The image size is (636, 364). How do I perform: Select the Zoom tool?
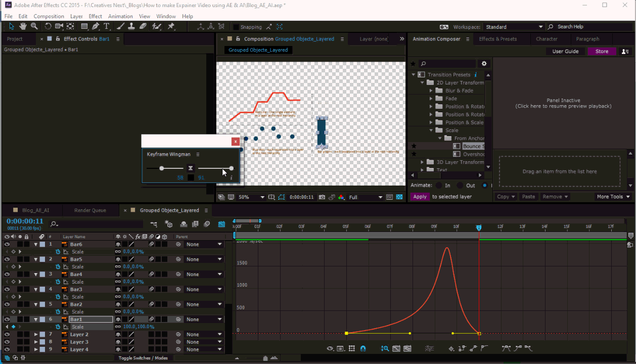[33, 26]
